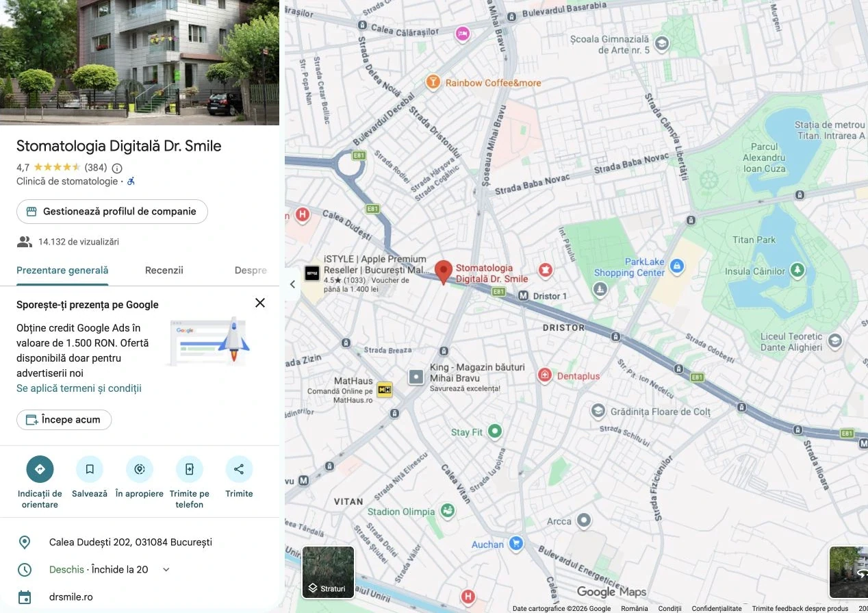Image resolution: width=868 pixels, height=613 pixels.
Task: Select Grădinița Floare de Colț marker
Action: pyautogui.click(x=598, y=411)
